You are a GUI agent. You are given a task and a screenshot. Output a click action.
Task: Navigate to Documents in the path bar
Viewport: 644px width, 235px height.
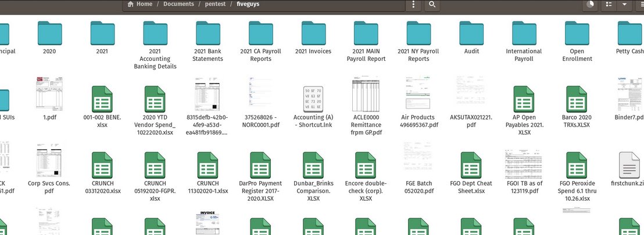[178, 4]
